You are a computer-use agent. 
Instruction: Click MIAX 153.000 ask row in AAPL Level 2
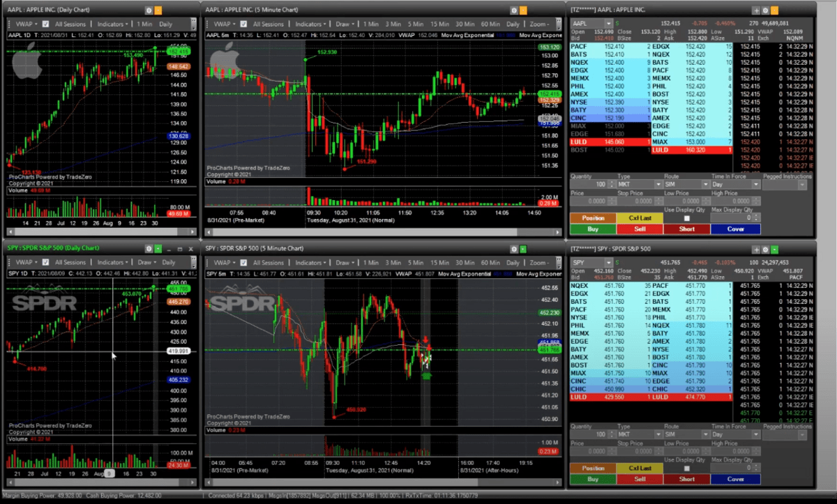click(x=693, y=142)
